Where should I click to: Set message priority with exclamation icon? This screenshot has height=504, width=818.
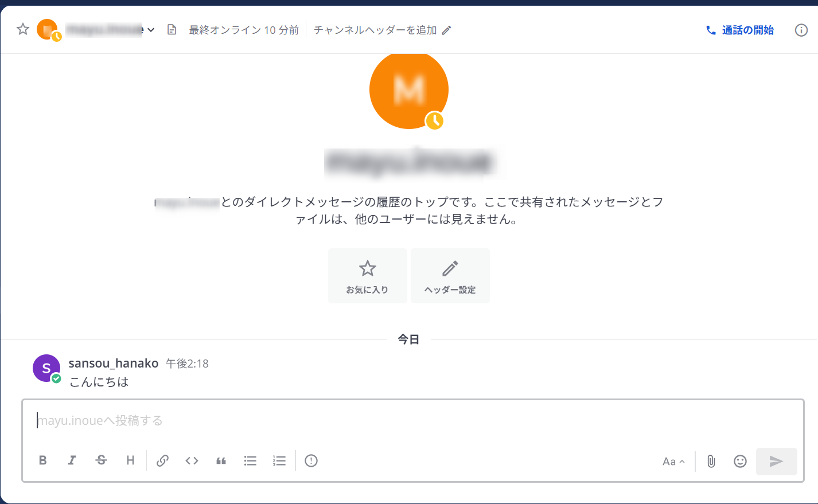pos(311,460)
